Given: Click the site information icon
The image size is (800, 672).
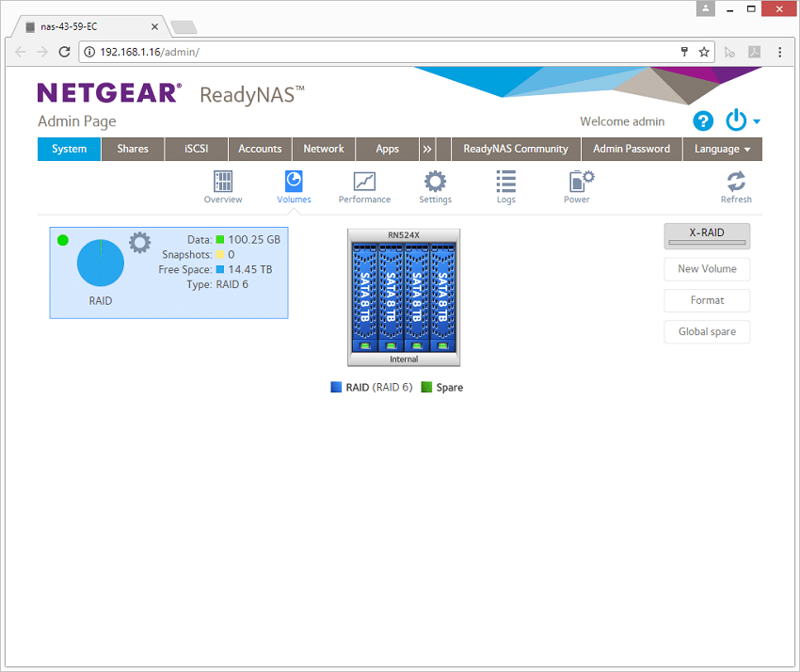Looking at the screenshot, I should pos(89,52).
